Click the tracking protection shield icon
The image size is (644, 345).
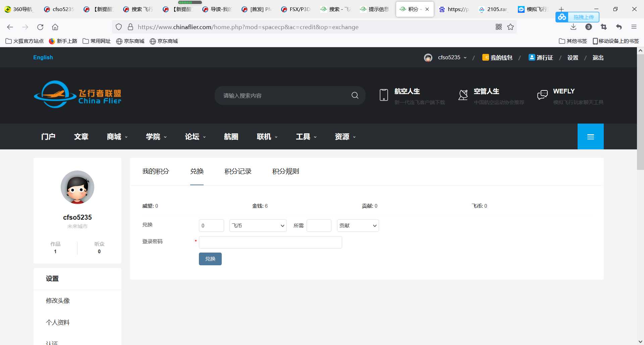(x=118, y=27)
